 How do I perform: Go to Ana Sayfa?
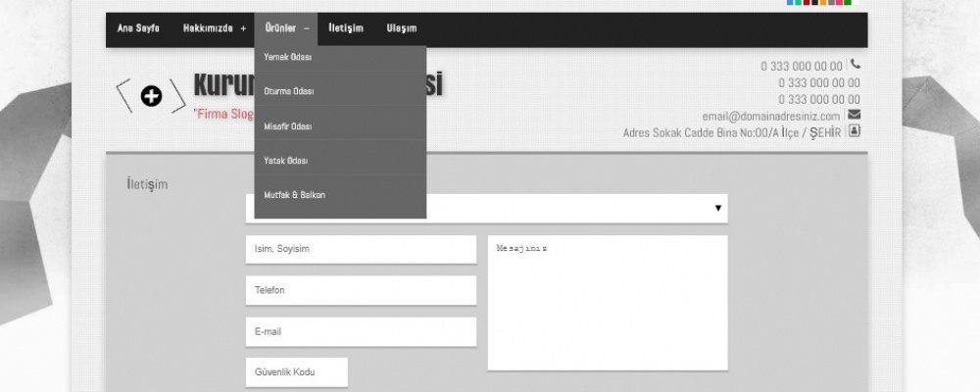pyautogui.click(x=138, y=28)
